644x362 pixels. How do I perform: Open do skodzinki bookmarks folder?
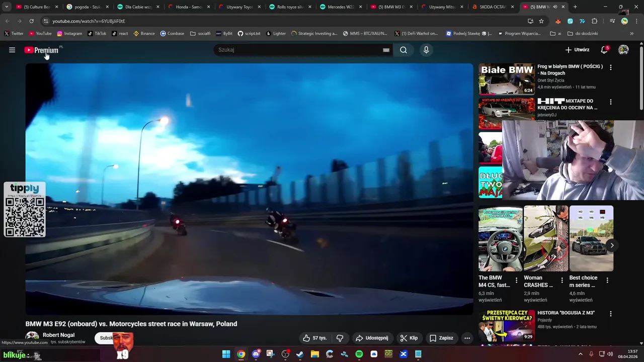[x=583, y=34]
